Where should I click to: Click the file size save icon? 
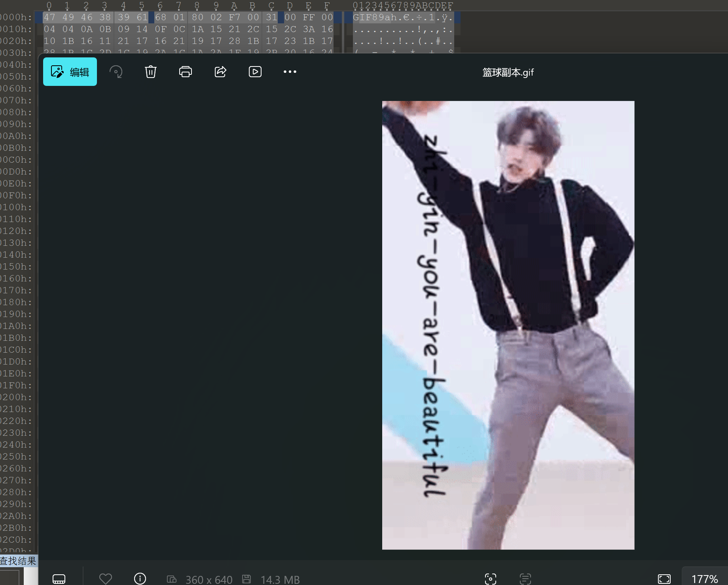click(x=246, y=579)
